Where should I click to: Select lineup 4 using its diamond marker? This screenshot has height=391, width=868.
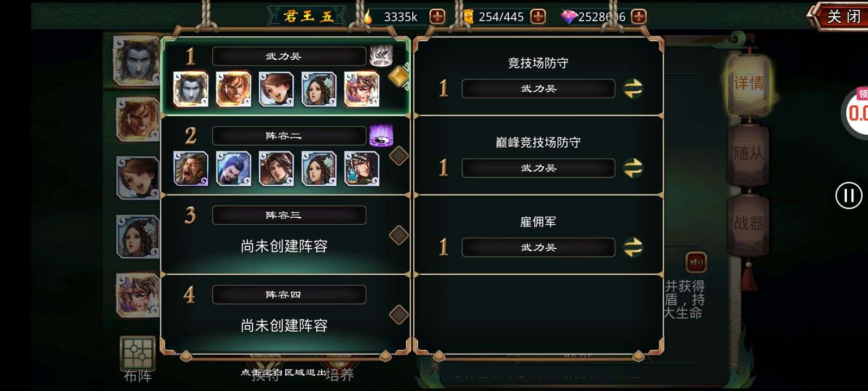399,314
